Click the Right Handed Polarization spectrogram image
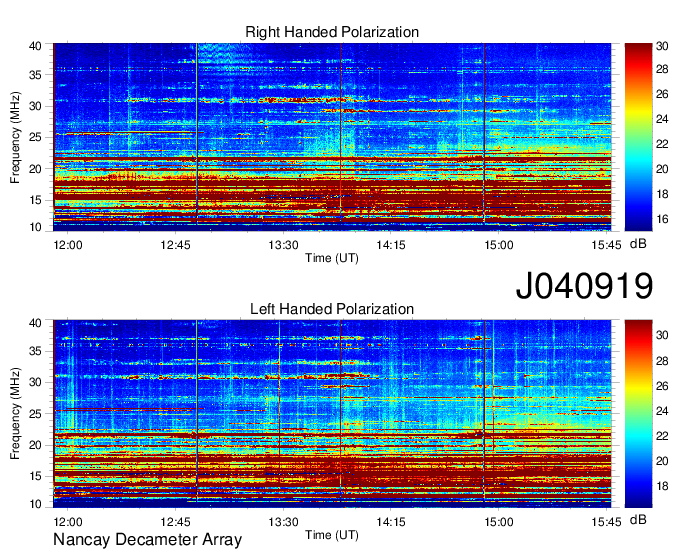This screenshot has width=680, height=552. coord(332,137)
